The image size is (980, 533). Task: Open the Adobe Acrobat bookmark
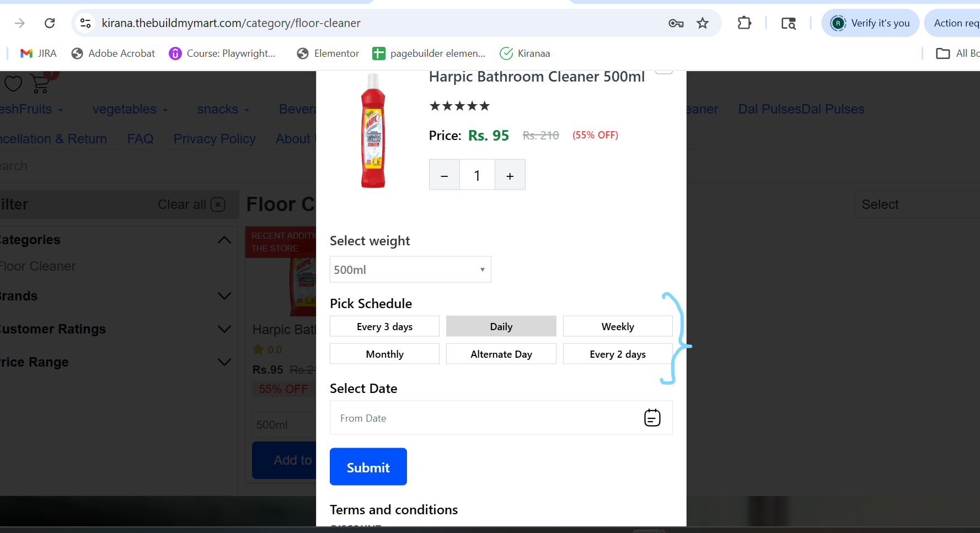pos(113,53)
